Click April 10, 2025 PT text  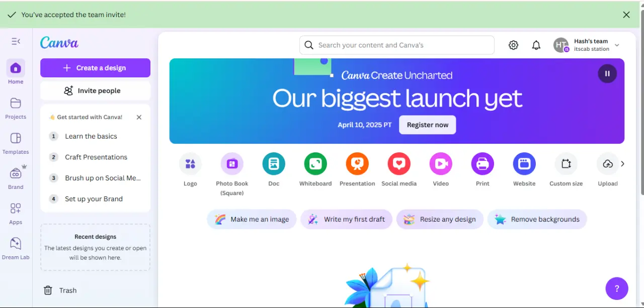pos(365,125)
